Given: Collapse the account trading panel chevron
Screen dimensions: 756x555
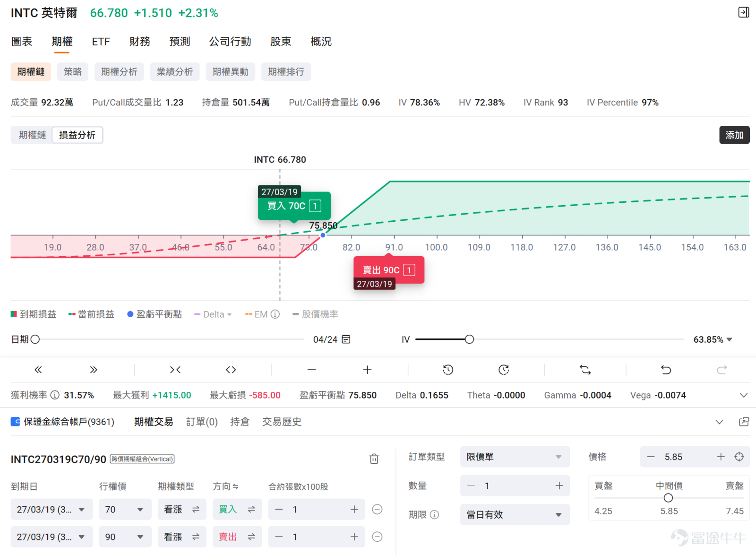Looking at the screenshot, I should pos(719,422).
